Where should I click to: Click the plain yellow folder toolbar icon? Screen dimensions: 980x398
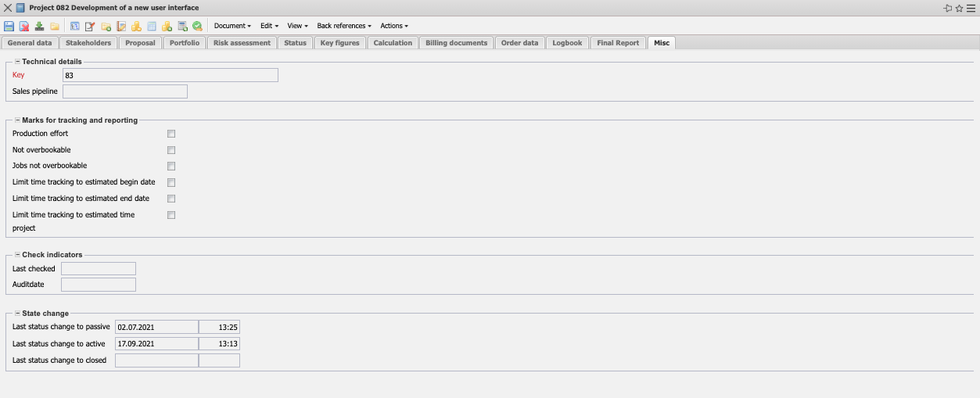(55, 26)
